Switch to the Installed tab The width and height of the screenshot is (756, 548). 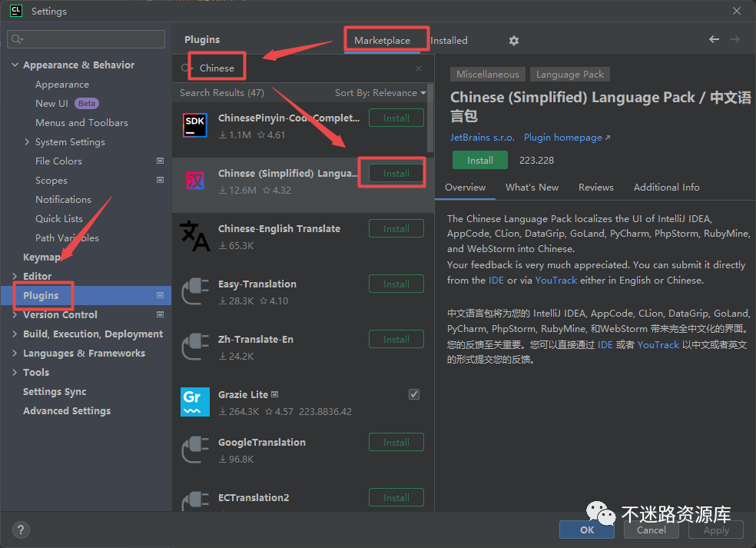[449, 41]
